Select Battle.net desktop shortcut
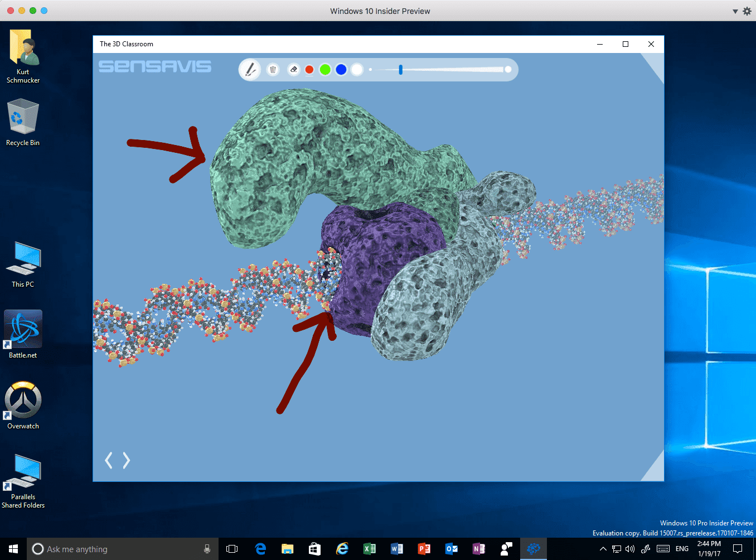Viewport: 756px width, 560px height. pyautogui.click(x=23, y=335)
